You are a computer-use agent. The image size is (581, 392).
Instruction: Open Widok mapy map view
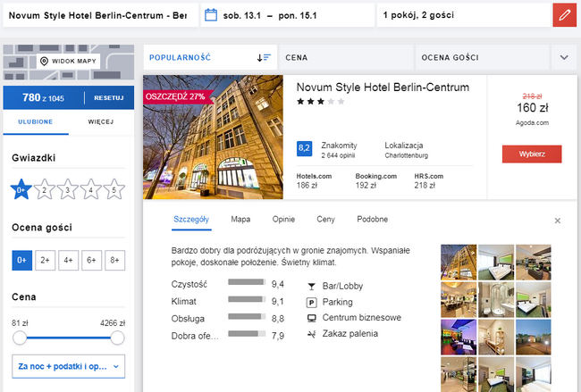click(x=69, y=61)
